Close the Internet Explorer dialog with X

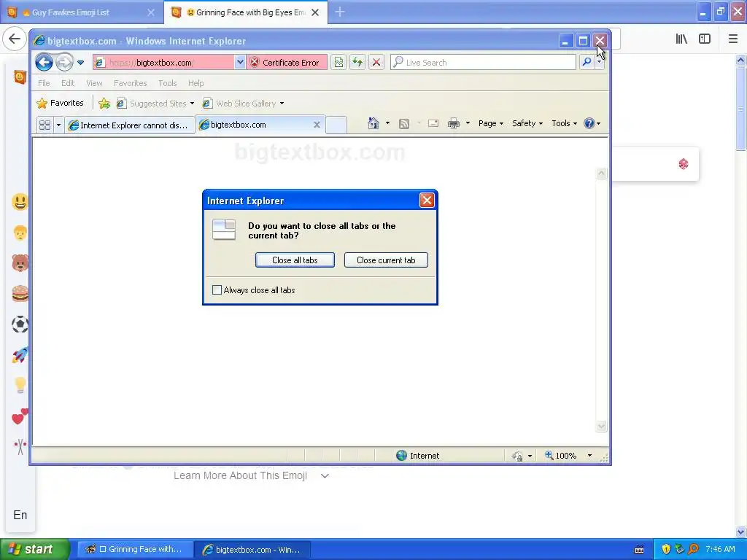click(426, 201)
